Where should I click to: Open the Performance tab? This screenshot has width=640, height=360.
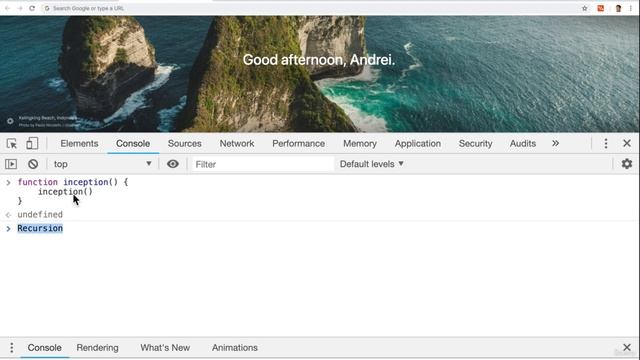(x=298, y=144)
